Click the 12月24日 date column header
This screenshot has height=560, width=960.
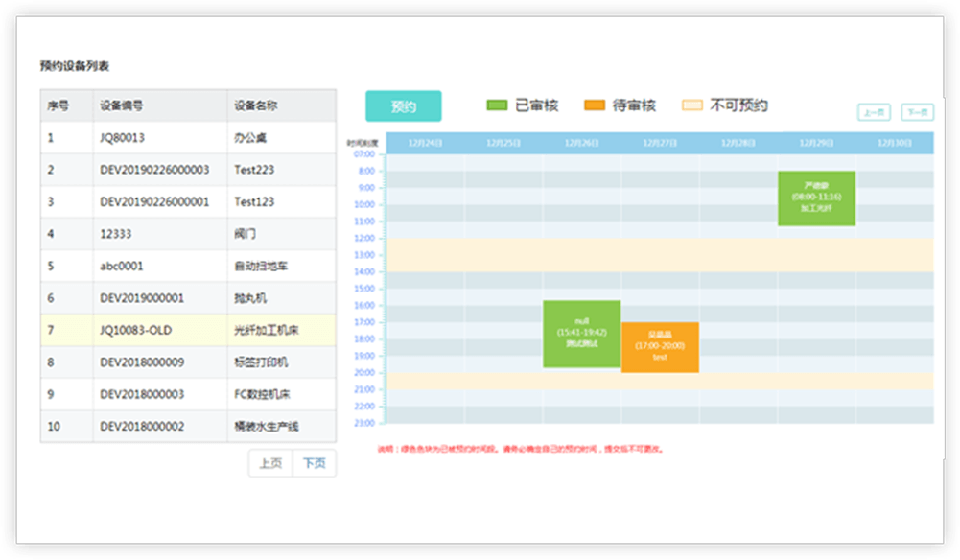[424, 143]
